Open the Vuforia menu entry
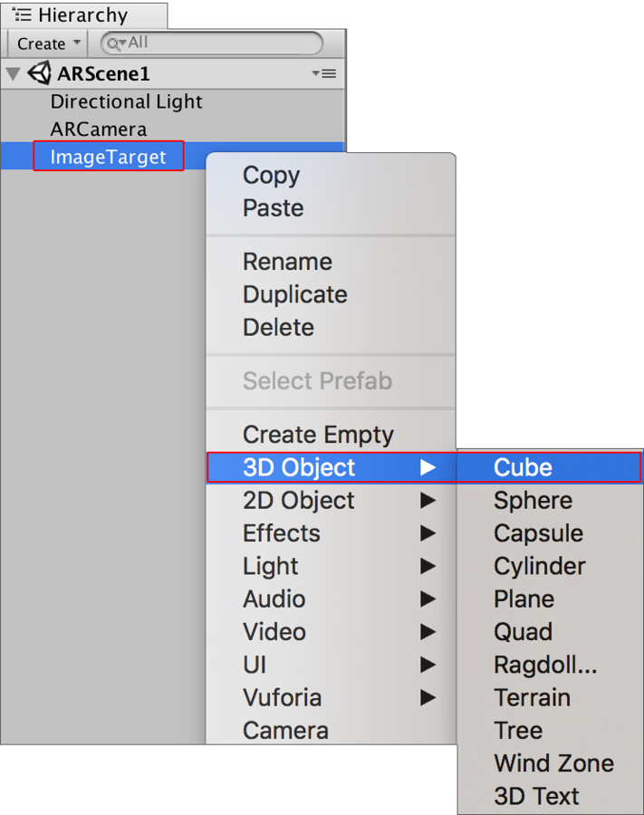Screen dimensions: 644x815 click(x=332, y=697)
